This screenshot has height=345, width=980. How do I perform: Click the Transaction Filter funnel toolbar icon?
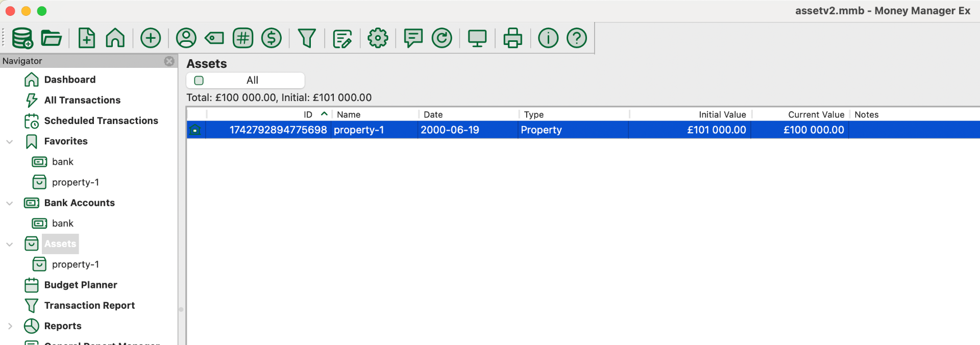tap(307, 38)
